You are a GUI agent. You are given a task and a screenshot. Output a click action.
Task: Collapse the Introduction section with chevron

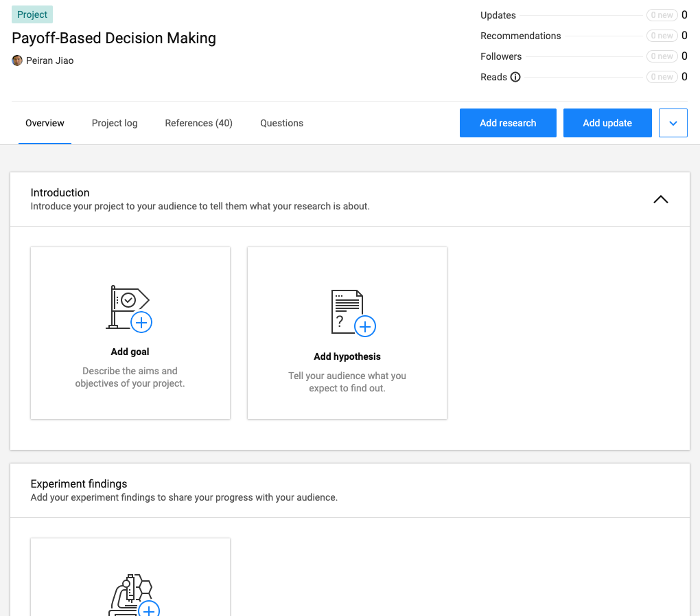pyautogui.click(x=660, y=199)
